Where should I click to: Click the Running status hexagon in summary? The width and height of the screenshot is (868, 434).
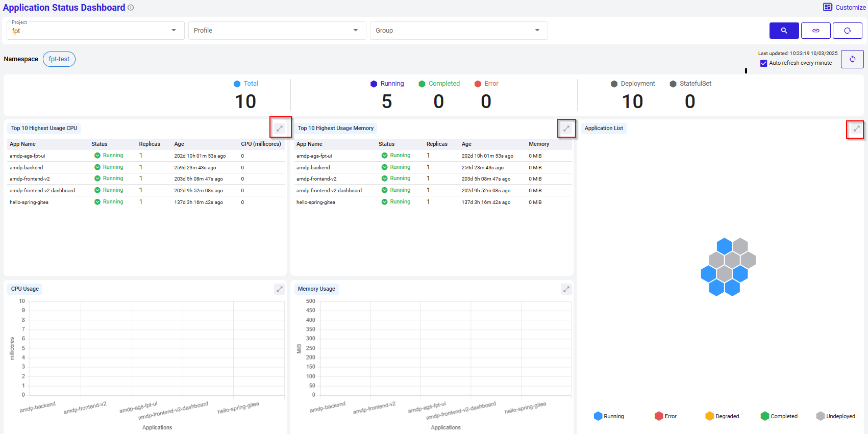374,84
